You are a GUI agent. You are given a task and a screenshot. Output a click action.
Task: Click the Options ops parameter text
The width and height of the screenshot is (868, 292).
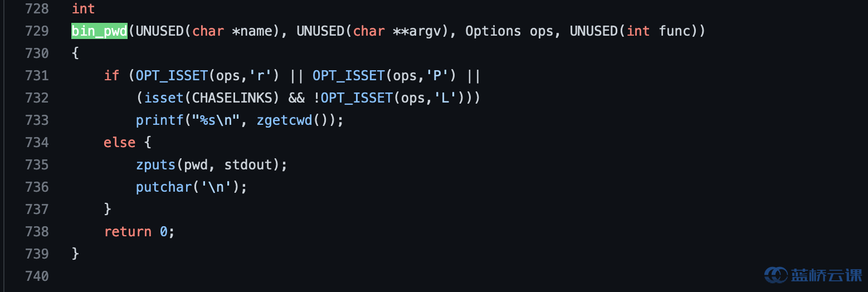[x=509, y=31]
